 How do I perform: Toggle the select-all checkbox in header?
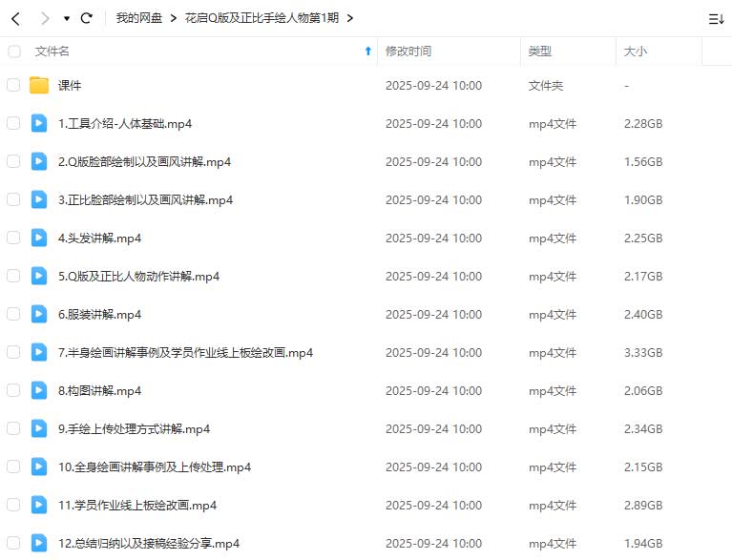tap(13, 52)
